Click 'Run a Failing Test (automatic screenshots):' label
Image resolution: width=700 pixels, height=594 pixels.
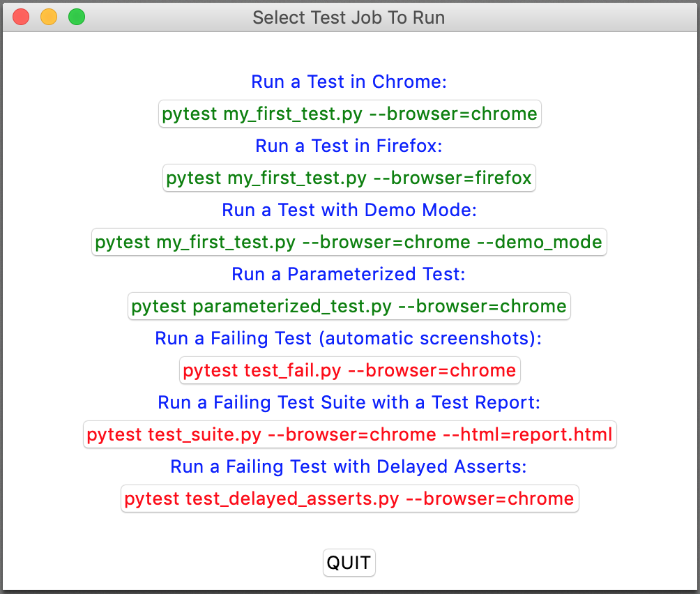(x=348, y=338)
